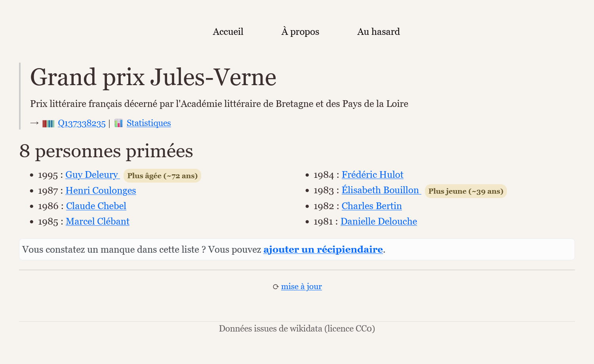The width and height of the screenshot is (594, 364).
Task: Click the Henri Coulonges link
Action: tap(101, 191)
